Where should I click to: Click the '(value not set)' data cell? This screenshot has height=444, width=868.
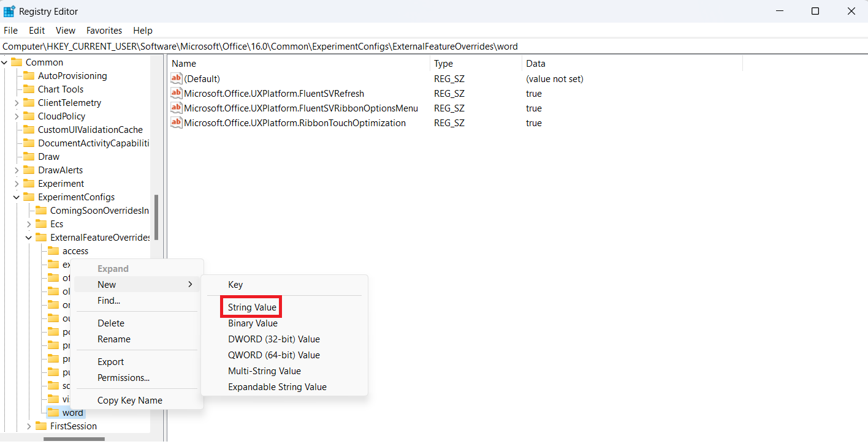pyautogui.click(x=555, y=79)
